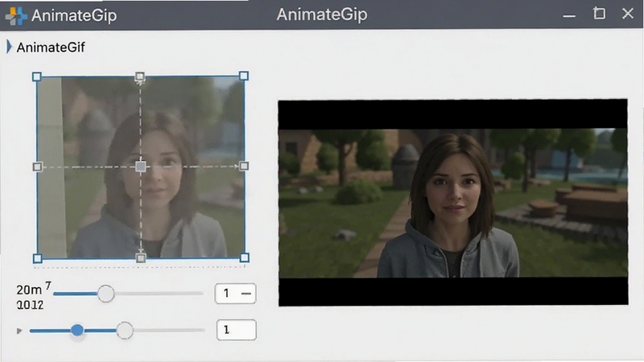The height and width of the screenshot is (362, 644).
Task: Select the bottom-right crop handle
Action: coord(244,257)
